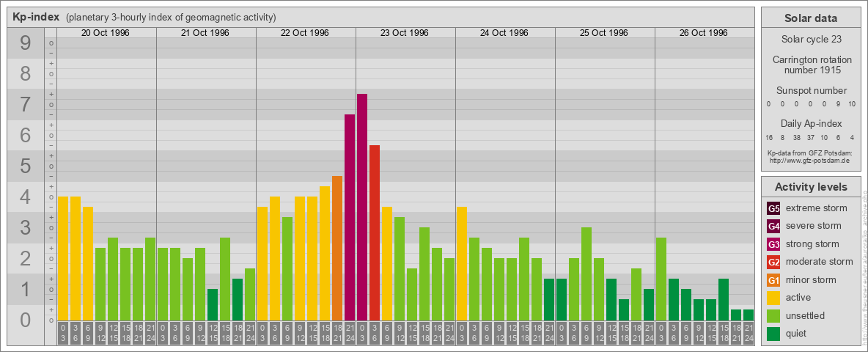The width and height of the screenshot is (868, 352).
Task: Click the Kp axis label '0'
Action: [26, 319]
